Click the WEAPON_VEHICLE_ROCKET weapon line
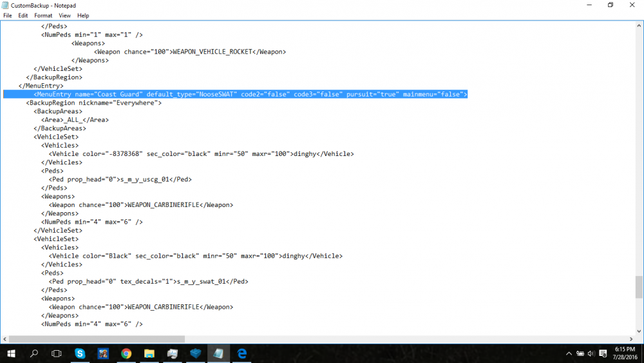This screenshot has width=644, height=363. 190,52
